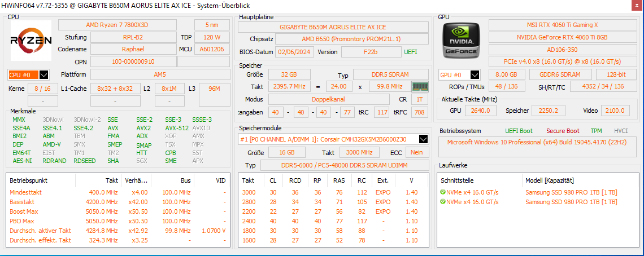Click the Video clock value 2100.0
Viewport: 644px width, 256px height.
tap(615, 111)
